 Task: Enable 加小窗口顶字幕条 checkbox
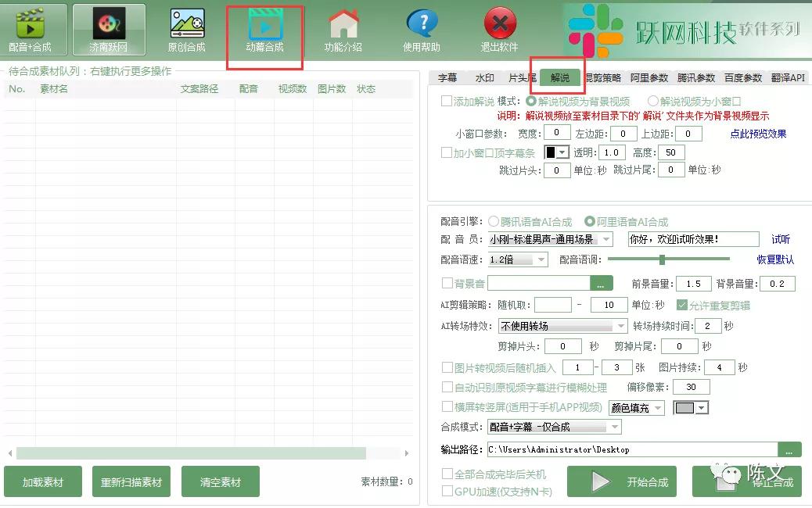click(447, 152)
